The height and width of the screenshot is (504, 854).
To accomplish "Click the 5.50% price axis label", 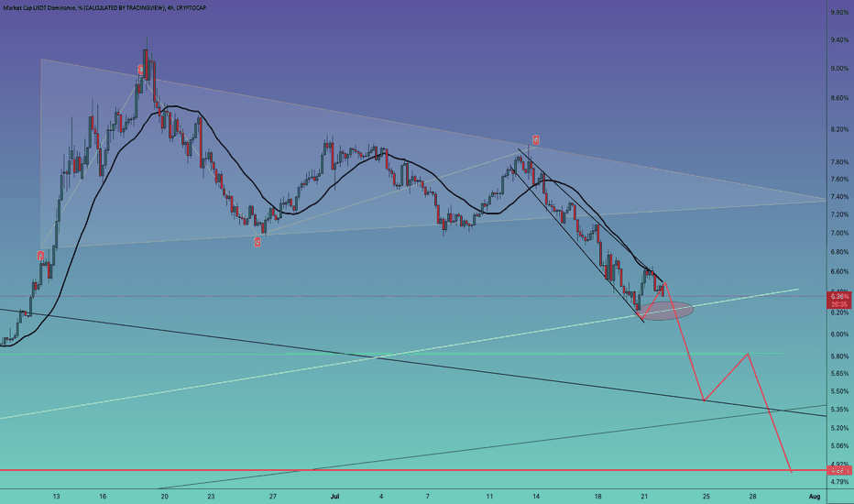I will 839,391.
